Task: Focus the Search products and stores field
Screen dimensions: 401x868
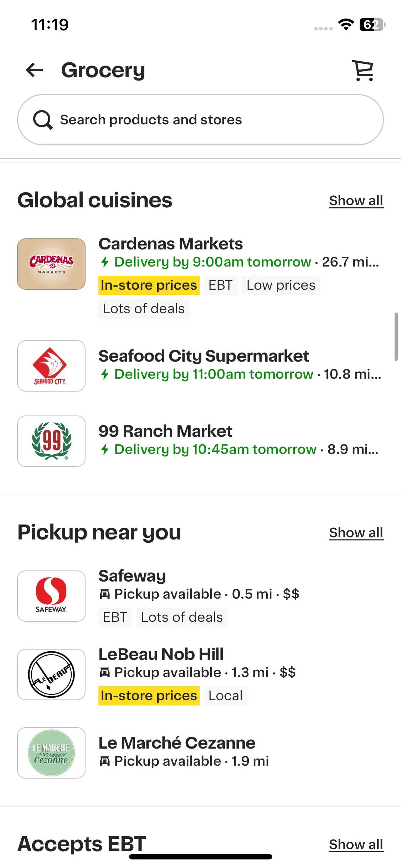Action: (200, 120)
